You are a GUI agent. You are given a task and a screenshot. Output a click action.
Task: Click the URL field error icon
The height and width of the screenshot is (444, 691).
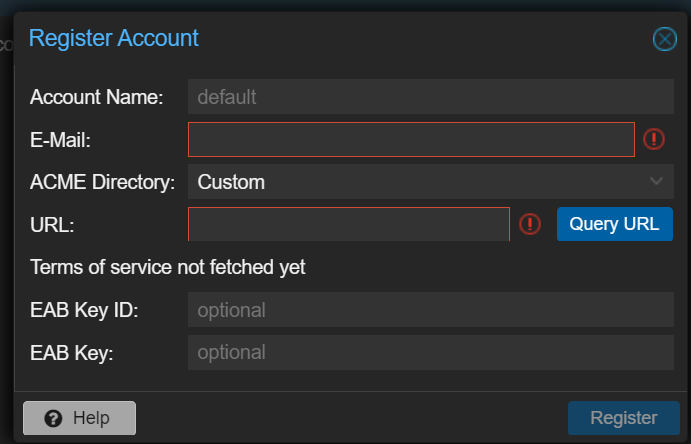[530, 224]
